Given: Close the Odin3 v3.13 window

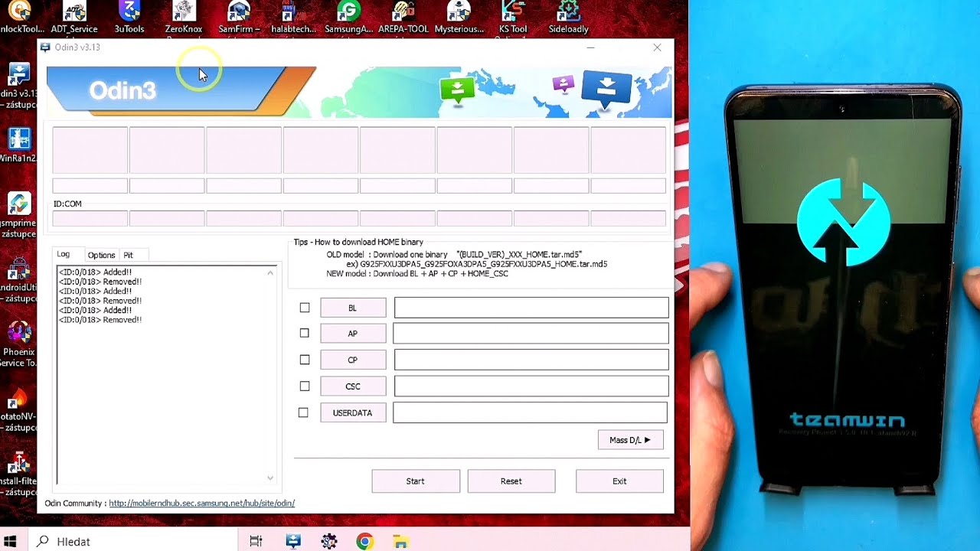Looking at the screenshot, I should (x=657, y=47).
